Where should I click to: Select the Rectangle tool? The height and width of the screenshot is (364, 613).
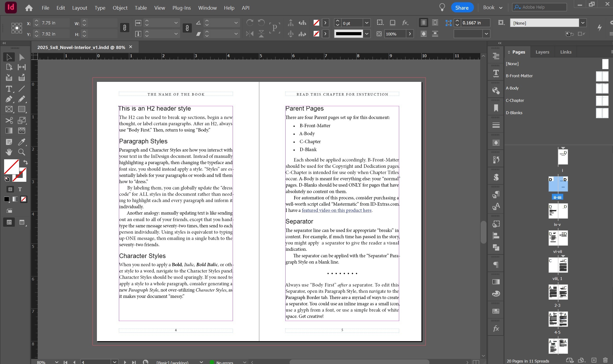point(22,109)
